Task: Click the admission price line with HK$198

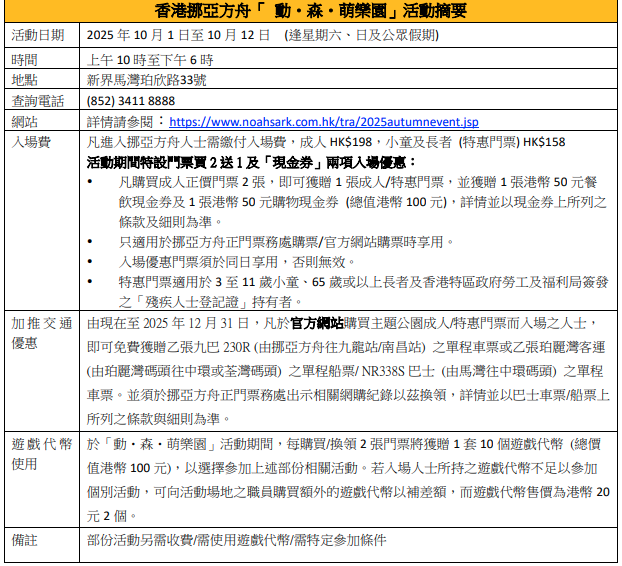Action: 325,142
